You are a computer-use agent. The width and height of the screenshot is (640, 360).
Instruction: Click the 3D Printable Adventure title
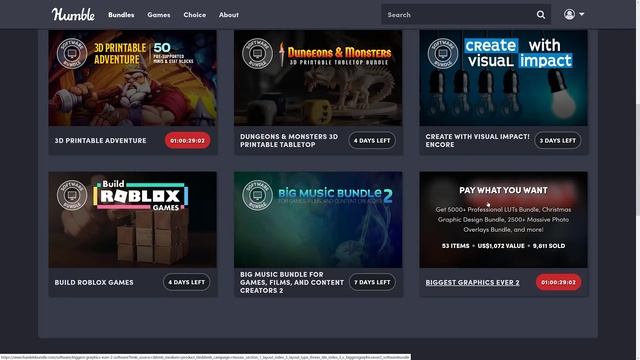(100, 140)
